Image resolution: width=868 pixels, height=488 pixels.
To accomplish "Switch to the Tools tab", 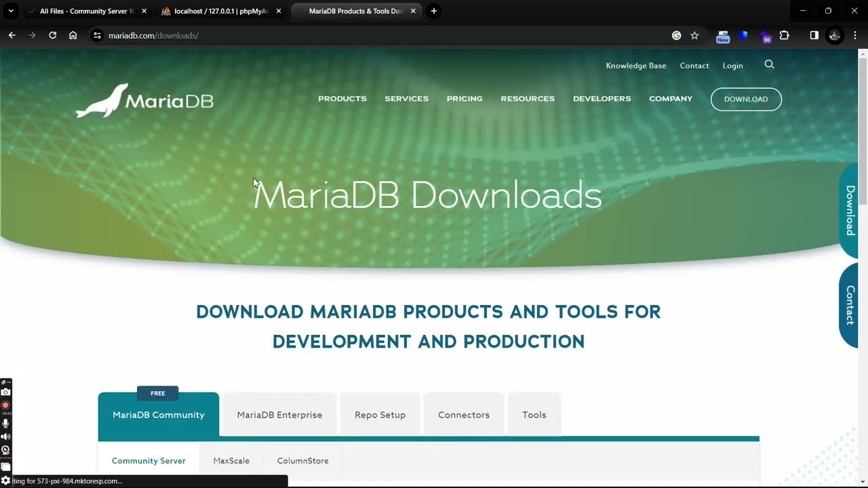I will point(534,415).
